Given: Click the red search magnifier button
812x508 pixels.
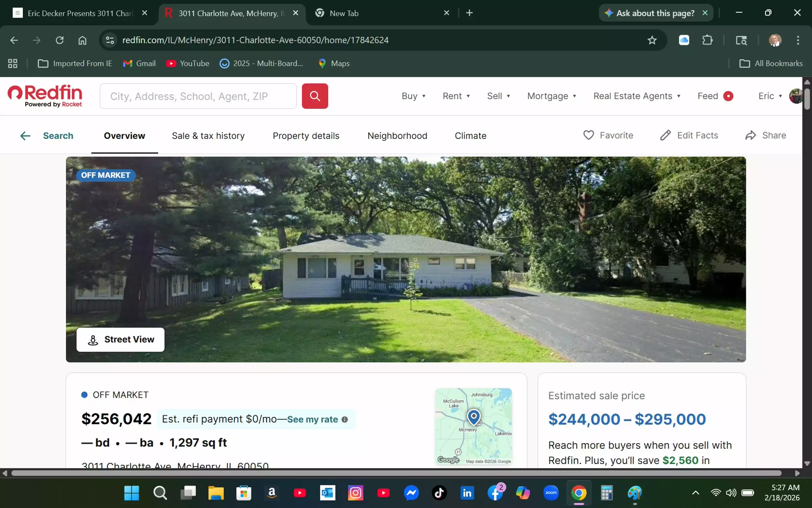Looking at the screenshot, I should (x=314, y=96).
